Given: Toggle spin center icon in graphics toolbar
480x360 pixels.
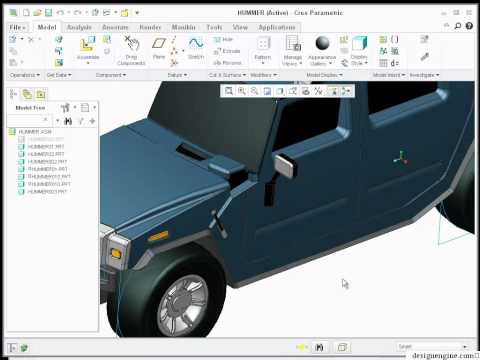Looking at the screenshot, I should pyautogui.click(x=346, y=91).
